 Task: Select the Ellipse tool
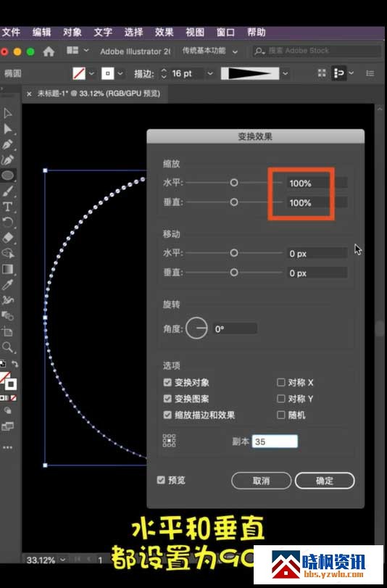pos(7,175)
